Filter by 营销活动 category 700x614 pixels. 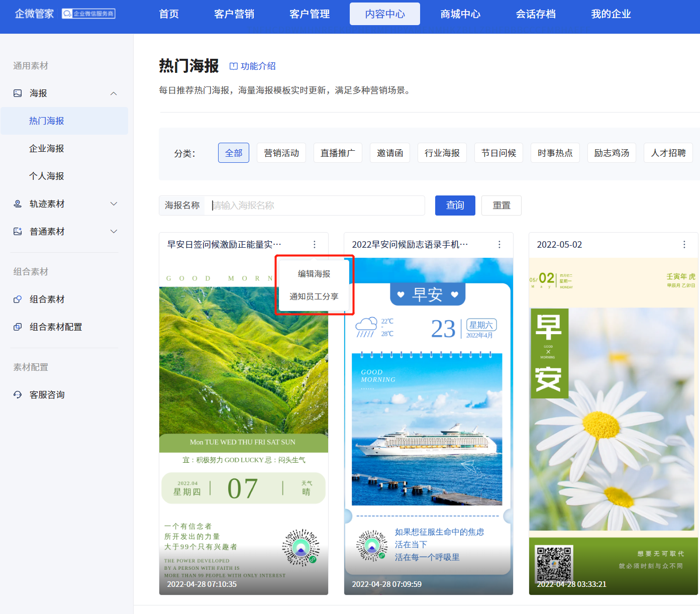pos(281,153)
